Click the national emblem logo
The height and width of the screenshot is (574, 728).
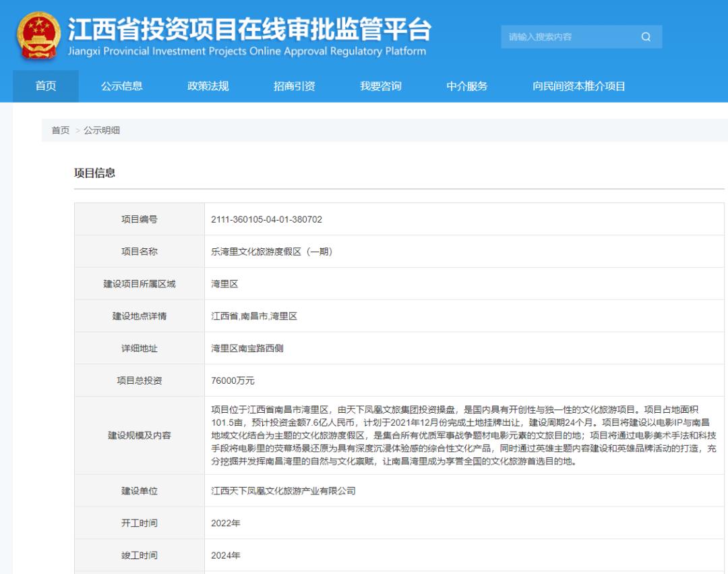click(x=38, y=36)
